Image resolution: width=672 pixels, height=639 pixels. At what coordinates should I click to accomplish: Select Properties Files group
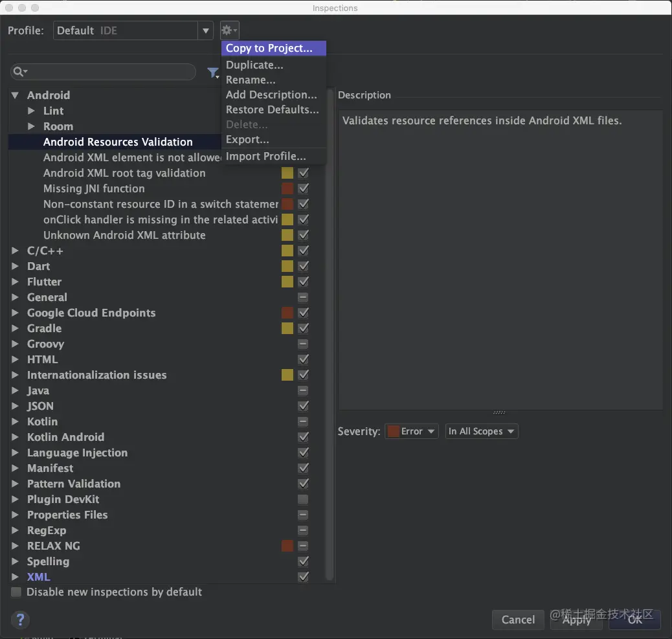pos(67,515)
